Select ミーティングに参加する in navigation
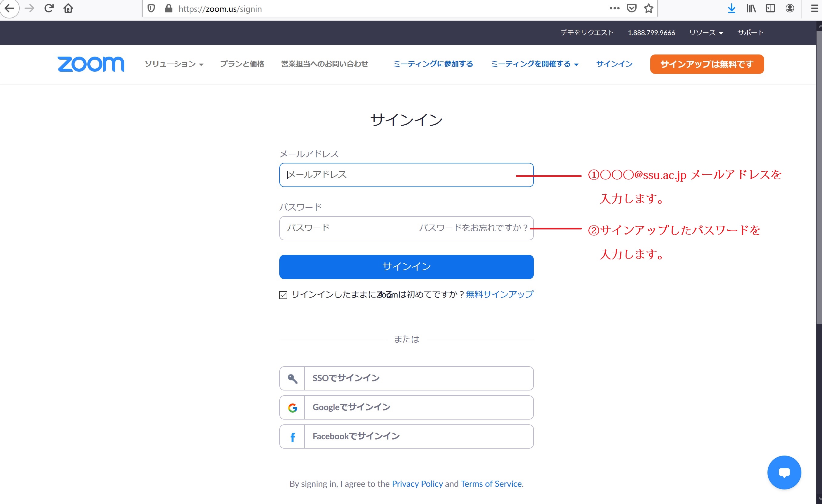This screenshot has height=504, width=822. [x=433, y=64]
